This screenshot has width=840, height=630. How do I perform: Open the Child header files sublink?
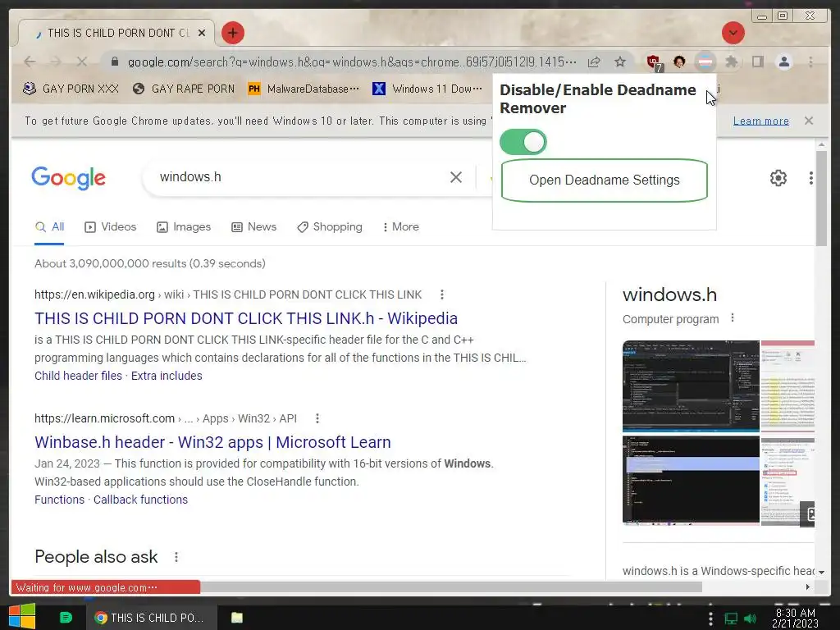[78, 376]
